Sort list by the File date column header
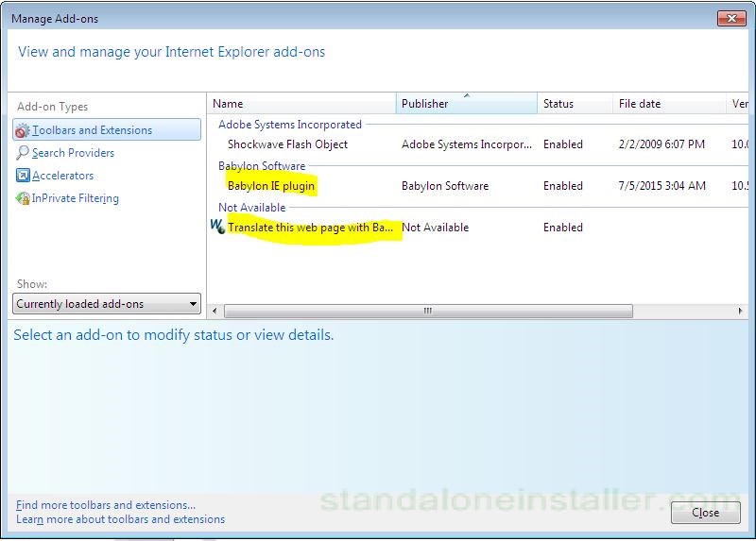Viewport: 756px width, 541px height. click(669, 104)
